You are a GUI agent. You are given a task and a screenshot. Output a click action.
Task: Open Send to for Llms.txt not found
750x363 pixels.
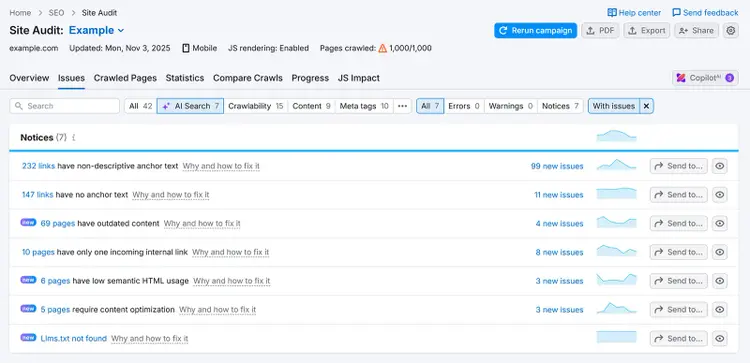[x=678, y=338]
